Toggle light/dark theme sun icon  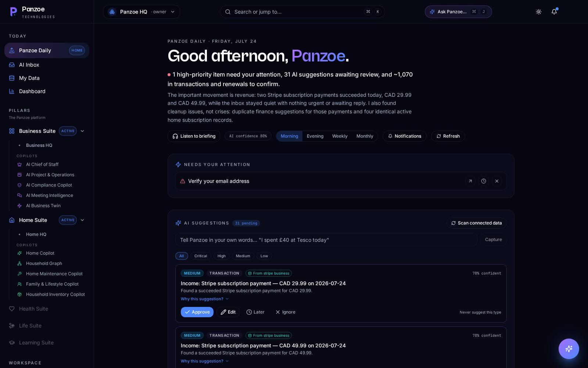pos(539,12)
